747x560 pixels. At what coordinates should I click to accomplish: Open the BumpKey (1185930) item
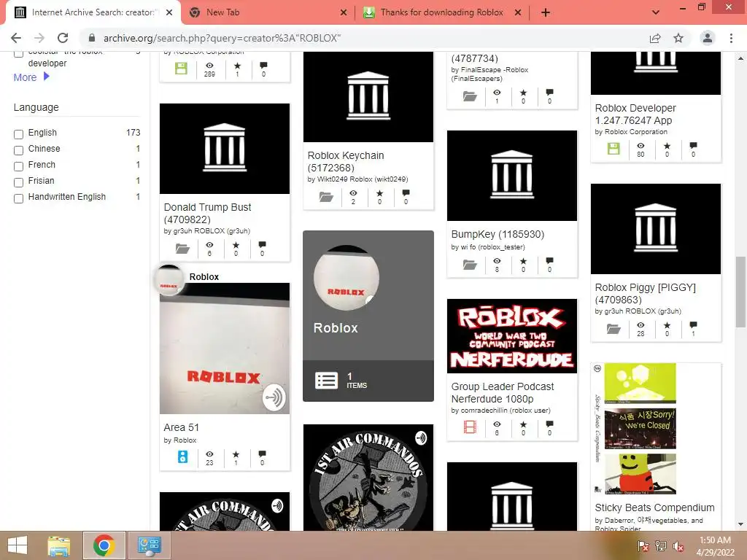point(498,234)
